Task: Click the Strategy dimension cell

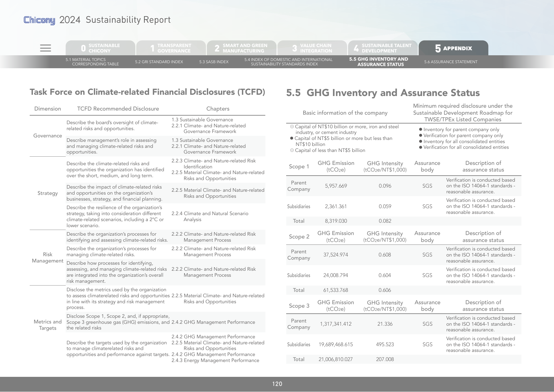Action: coord(48,193)
